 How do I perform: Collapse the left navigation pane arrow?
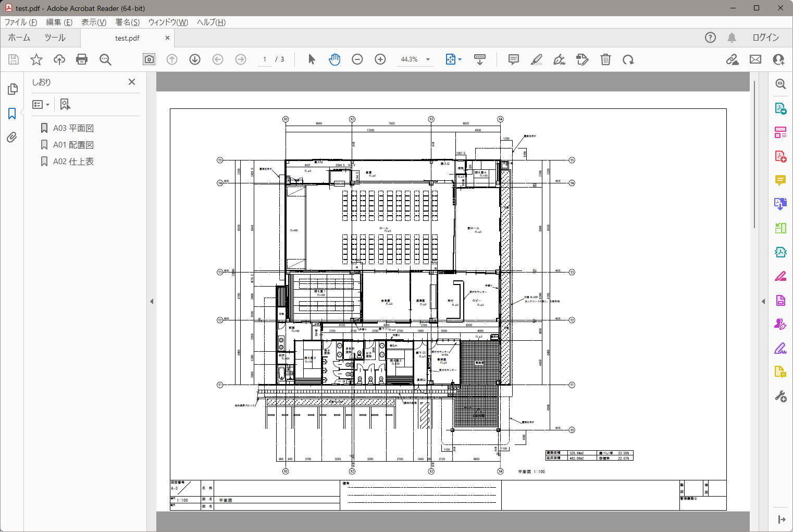(x=152, y=301)
